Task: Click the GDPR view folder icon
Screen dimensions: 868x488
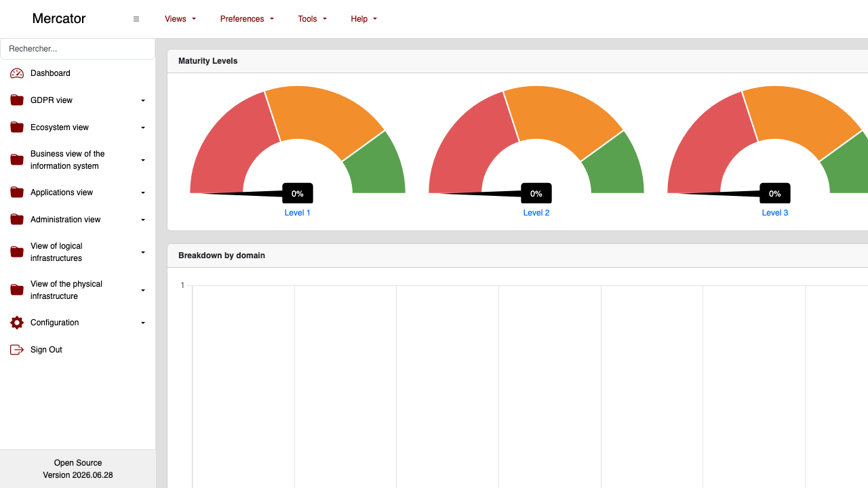Action: [x=17, y=100]
